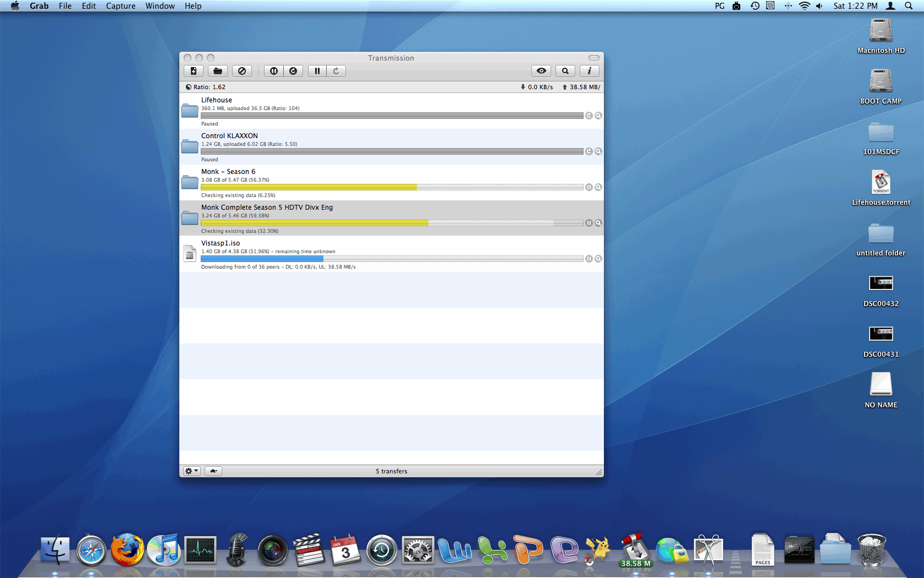924x578 pixels.
Task: Open Transmission dock icon showing 38.58 M
Action: (635, 549)
